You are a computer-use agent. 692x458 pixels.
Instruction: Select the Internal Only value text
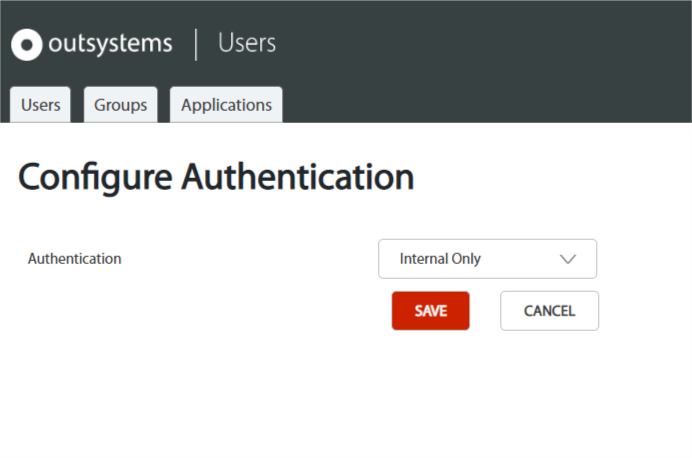[440, 259]
